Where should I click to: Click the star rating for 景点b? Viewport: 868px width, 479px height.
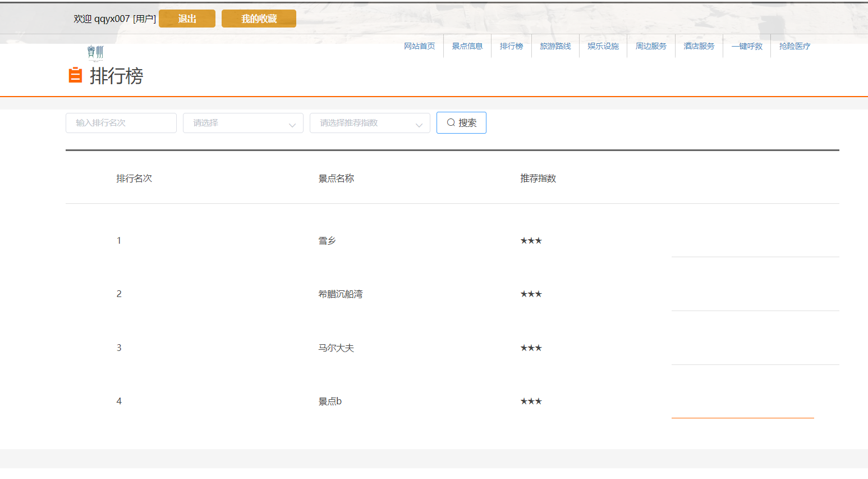point(531,401)
